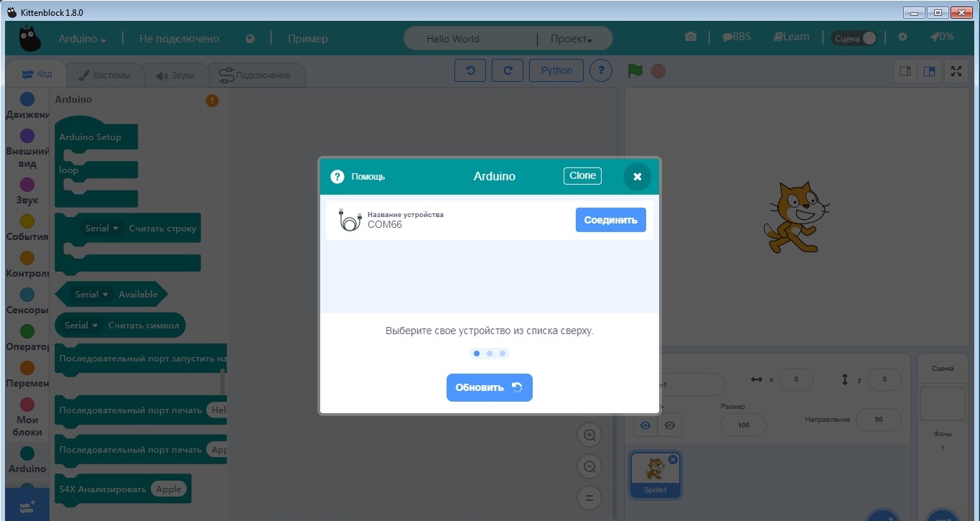Click the Обновить refresh button
The height and width of the screenshot is (521, 980).
(490, 387)
